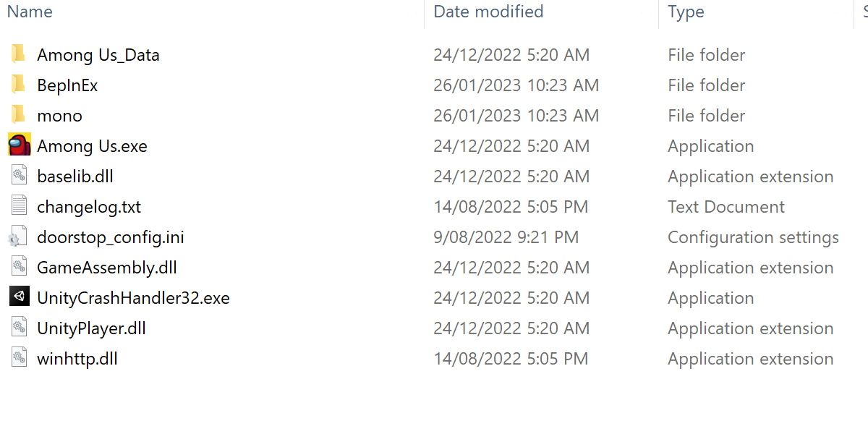This screenshot has height=434, width=868.
Task: Click the UnityCrashHandler32.exe Unity logo icon
Action: pos(20,297)
